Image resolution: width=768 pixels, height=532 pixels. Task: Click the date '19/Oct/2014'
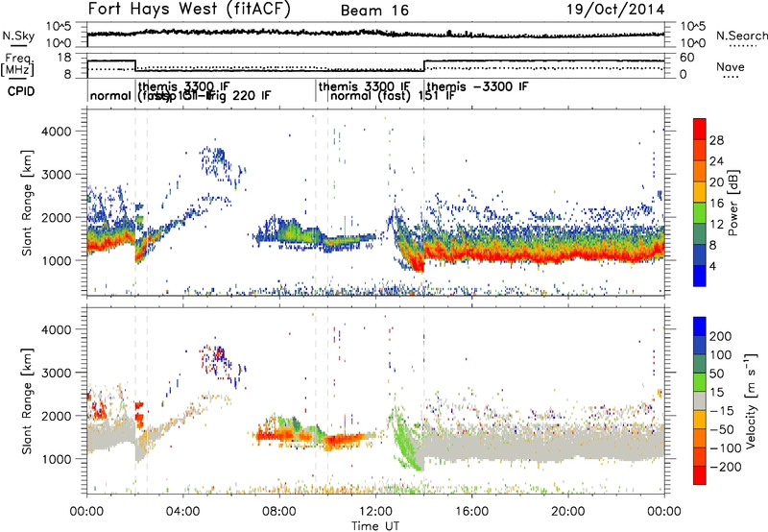(615, 10)
